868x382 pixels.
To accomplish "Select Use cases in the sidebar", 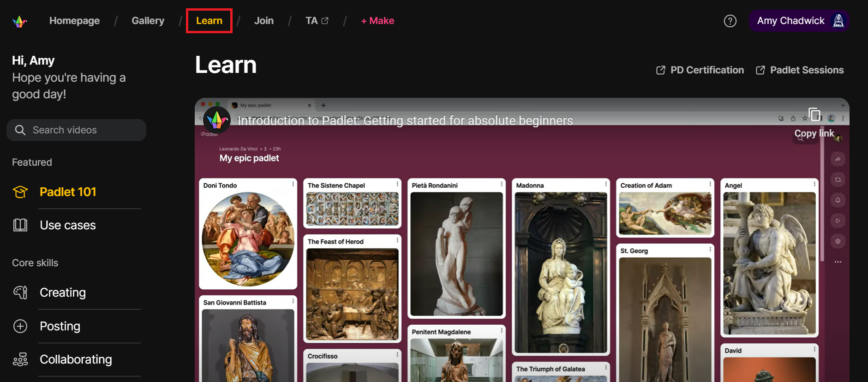I will 68,225.
